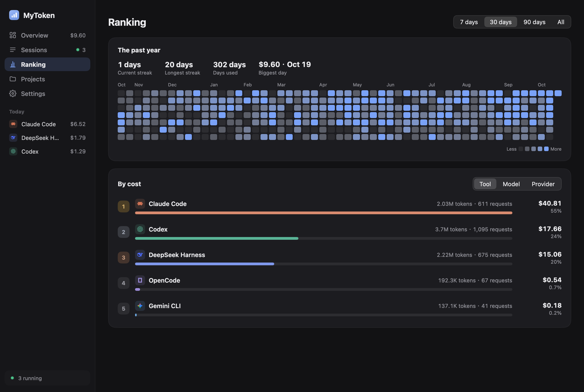
Task: Click the Codex icon in By cost list
Action: tap(140, 229)
